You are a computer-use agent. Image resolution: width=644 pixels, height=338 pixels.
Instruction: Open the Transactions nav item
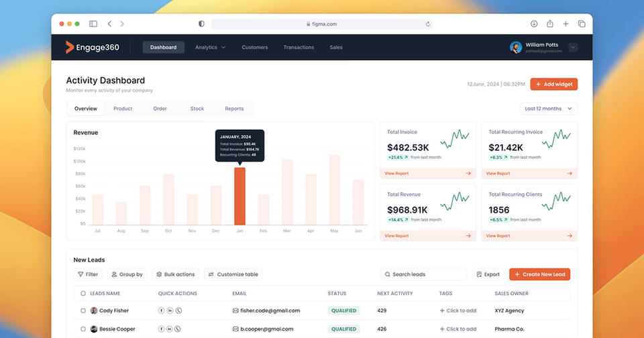(299, 47)
